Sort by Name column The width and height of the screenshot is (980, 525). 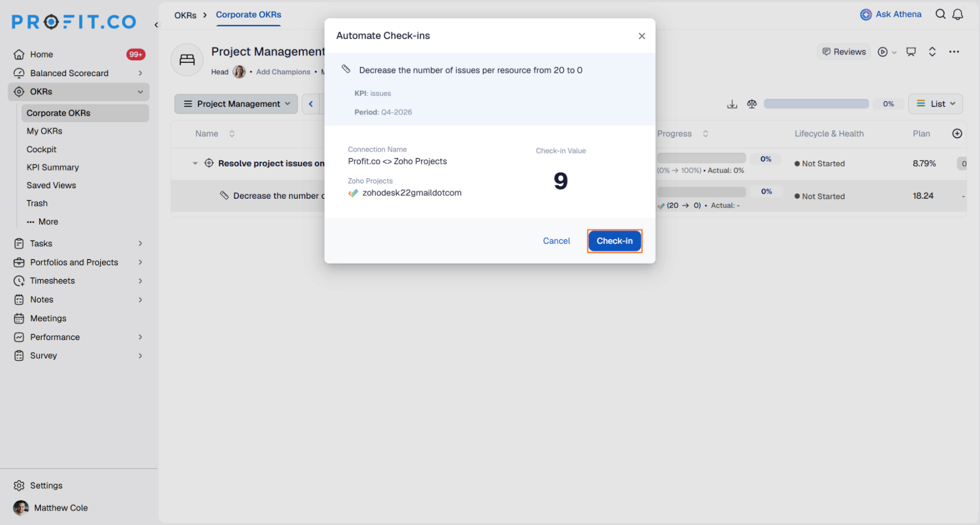point(232,134)
